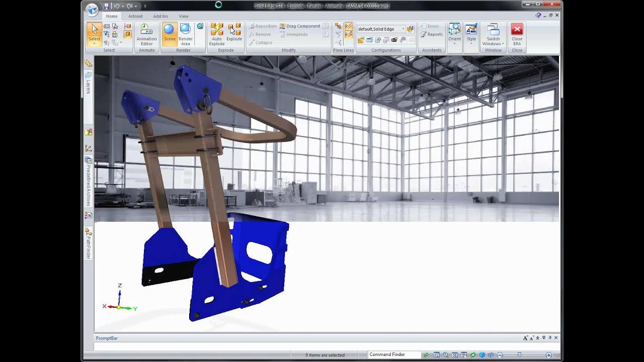The height and width of the screenshot is (362, 644).
Task: Run Auto Explode on the assembly
Action: pos(217,34)
